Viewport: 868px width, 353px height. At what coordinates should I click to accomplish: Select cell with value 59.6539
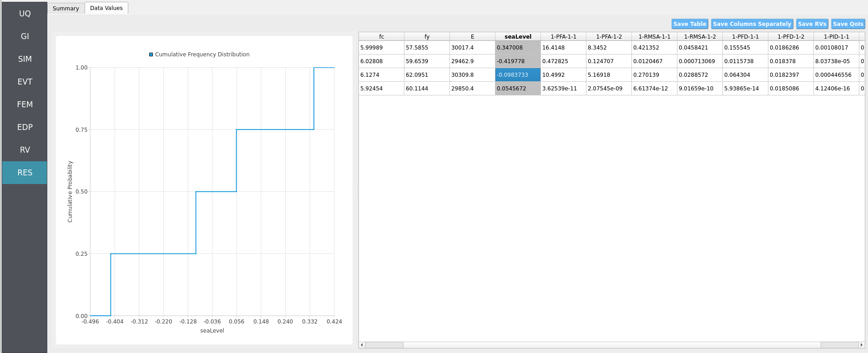click(427, 61)
